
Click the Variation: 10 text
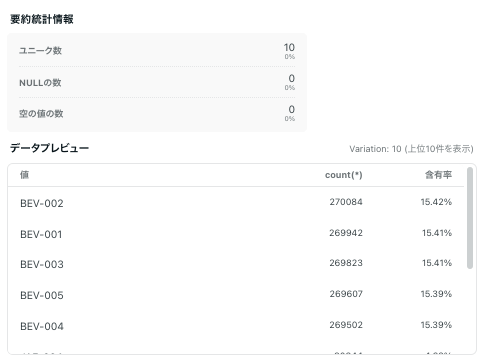375,149
